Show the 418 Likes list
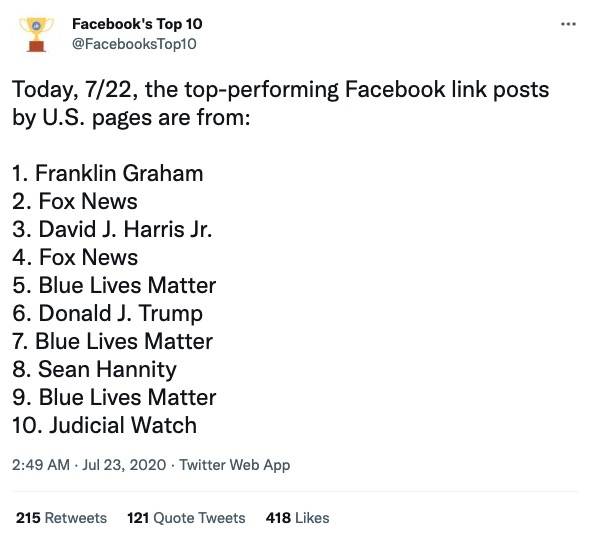Viewport: 594px width, 544px height. pos(297,518)
